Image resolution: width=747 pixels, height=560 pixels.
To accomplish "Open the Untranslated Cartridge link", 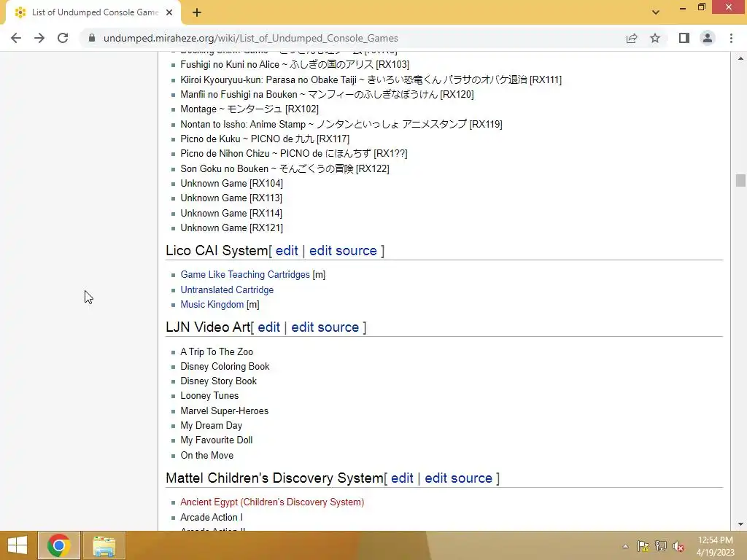I will [x=227, y=290].
